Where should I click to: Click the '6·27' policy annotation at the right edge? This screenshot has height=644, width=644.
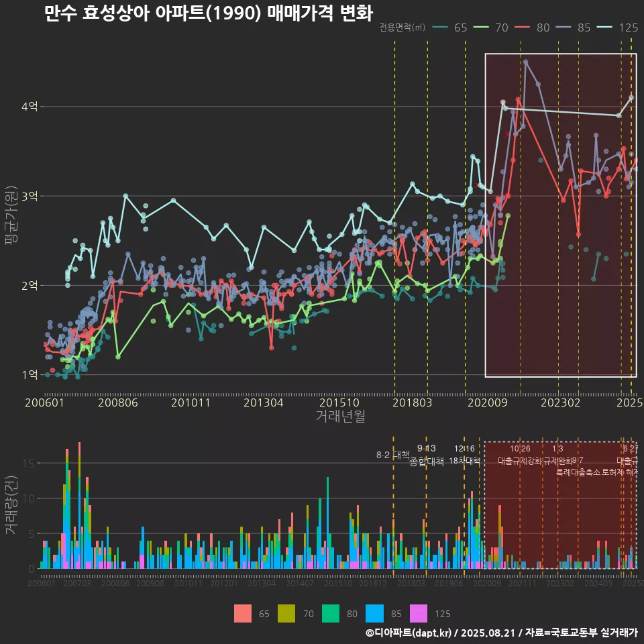pyautogui.click(x=631, y=449)
